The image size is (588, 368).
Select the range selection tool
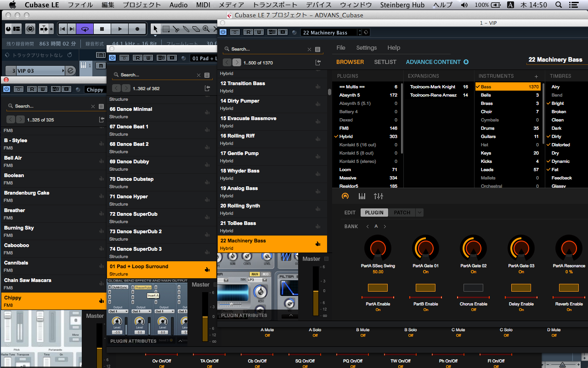click(x=166, y=29)
